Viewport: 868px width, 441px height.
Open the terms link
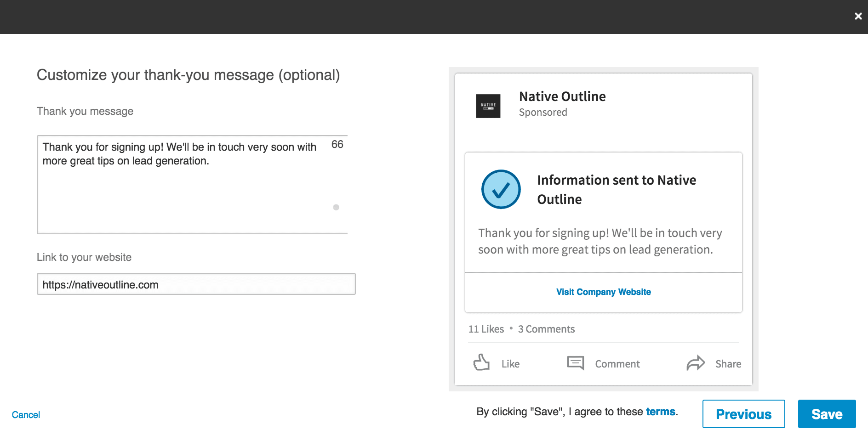point(660,412)
